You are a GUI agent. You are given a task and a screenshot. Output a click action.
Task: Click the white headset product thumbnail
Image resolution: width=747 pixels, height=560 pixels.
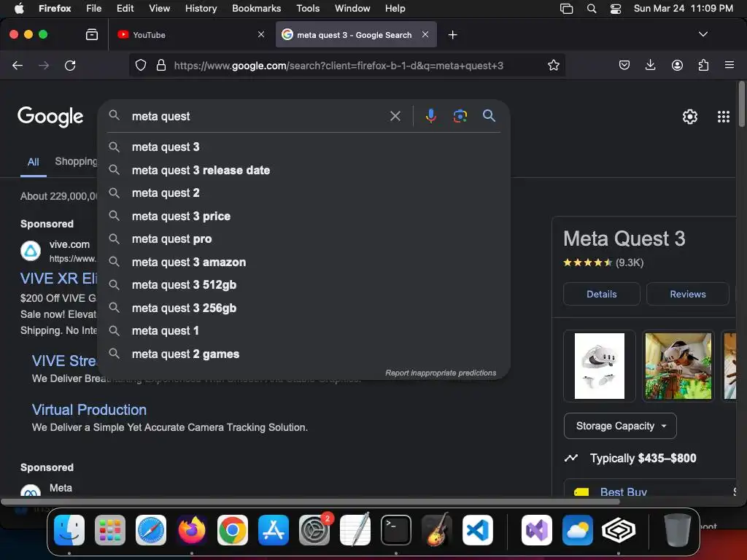[x=600, y=366]
